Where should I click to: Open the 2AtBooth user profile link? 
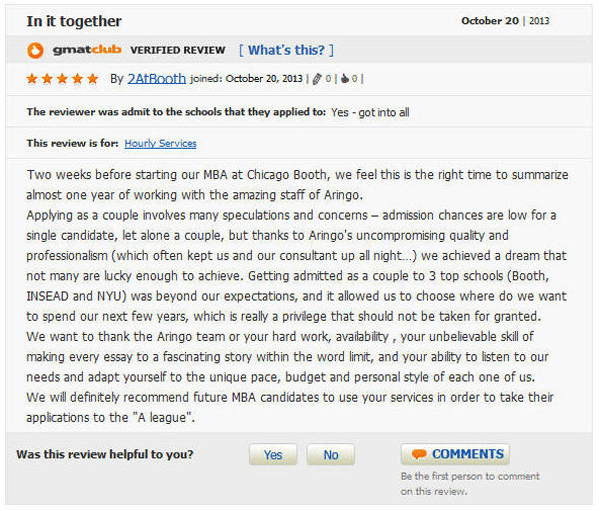(157, 78)
